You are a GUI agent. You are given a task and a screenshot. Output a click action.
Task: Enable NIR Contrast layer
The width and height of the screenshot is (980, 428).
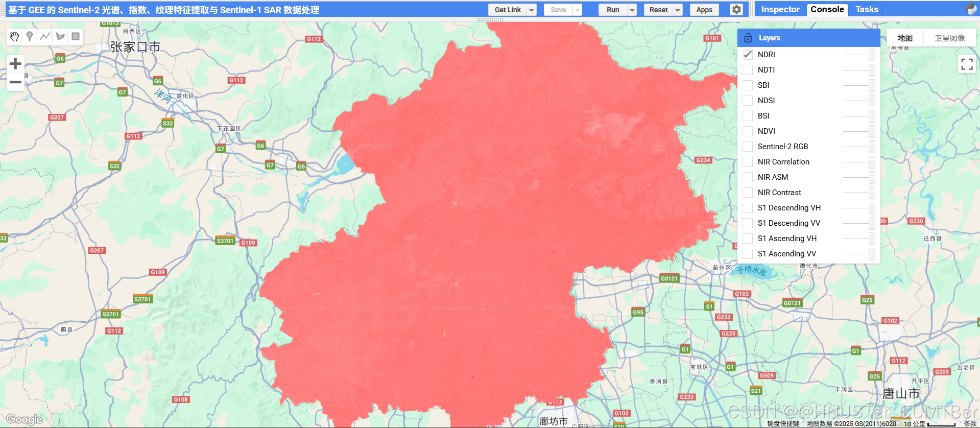tap(748, 192)
